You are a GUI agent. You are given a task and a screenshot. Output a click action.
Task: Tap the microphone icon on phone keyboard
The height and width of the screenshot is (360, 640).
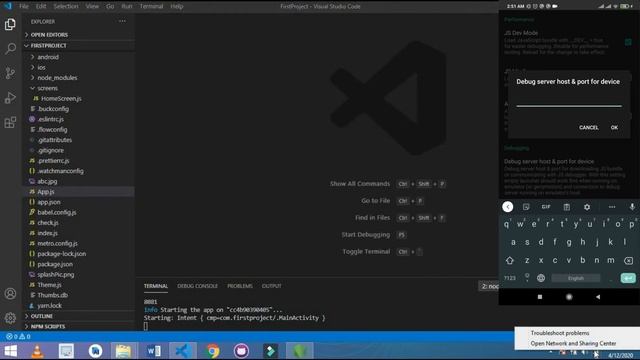(x=632, y=207)
